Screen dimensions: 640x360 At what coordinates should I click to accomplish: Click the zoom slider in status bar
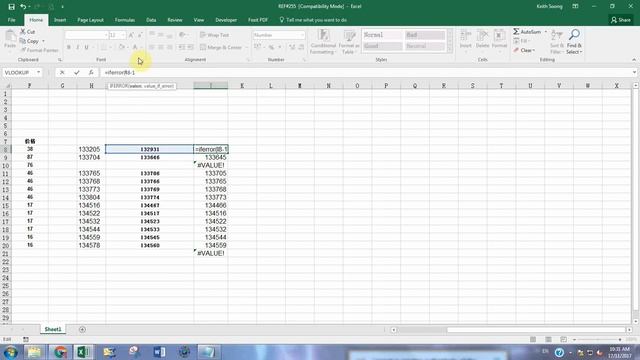(x=598, y=339)
